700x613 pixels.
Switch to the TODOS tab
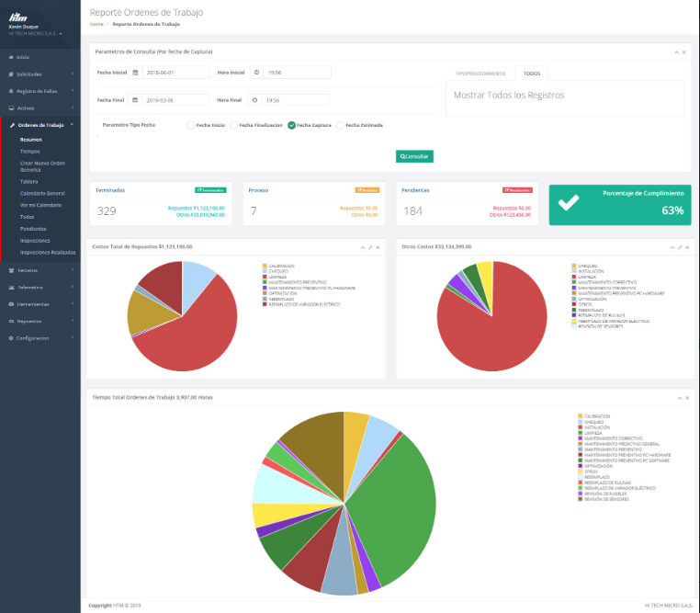(x=532, y=74)
